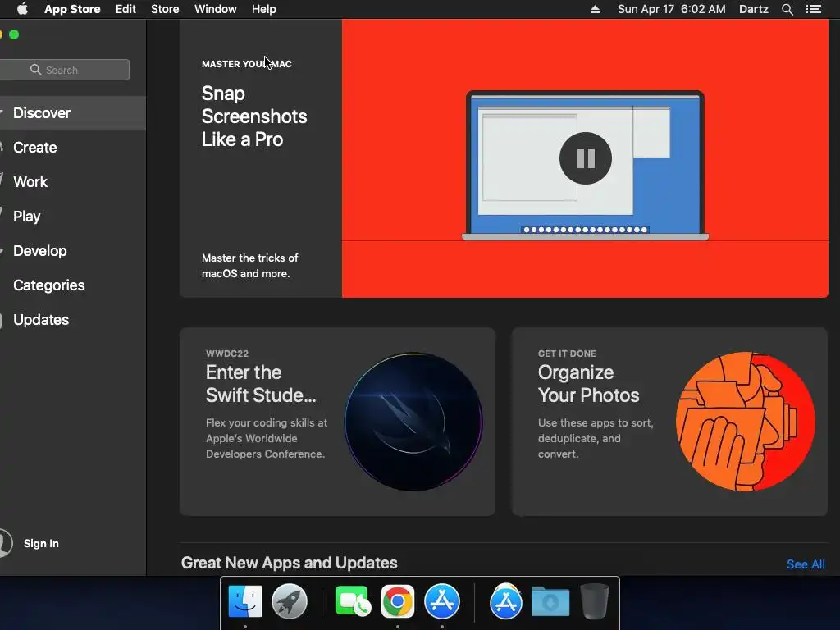Pause the featured screenshot video

tap(586, 158)
